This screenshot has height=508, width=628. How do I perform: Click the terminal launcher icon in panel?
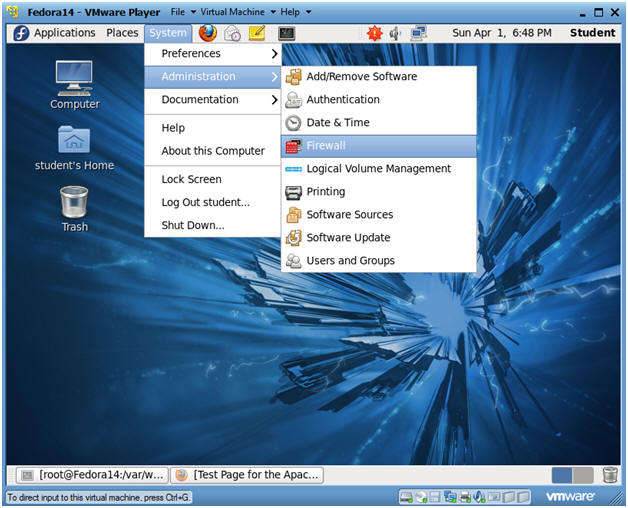[x=286, y=33]
